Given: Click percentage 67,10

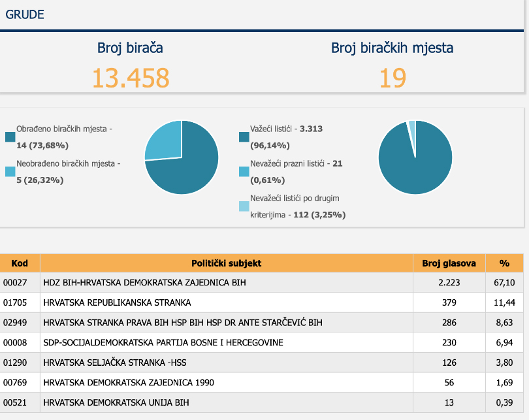Looking at the screenshot, I should point(504,283).
